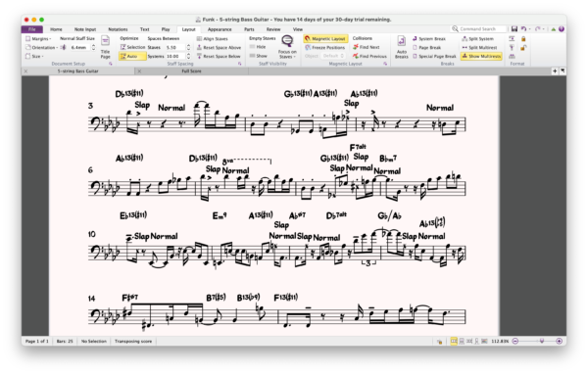This screenshot has height=374, width=588.
Task: Click Keep Bars Together format icon
Action: (x=512, y=56)
